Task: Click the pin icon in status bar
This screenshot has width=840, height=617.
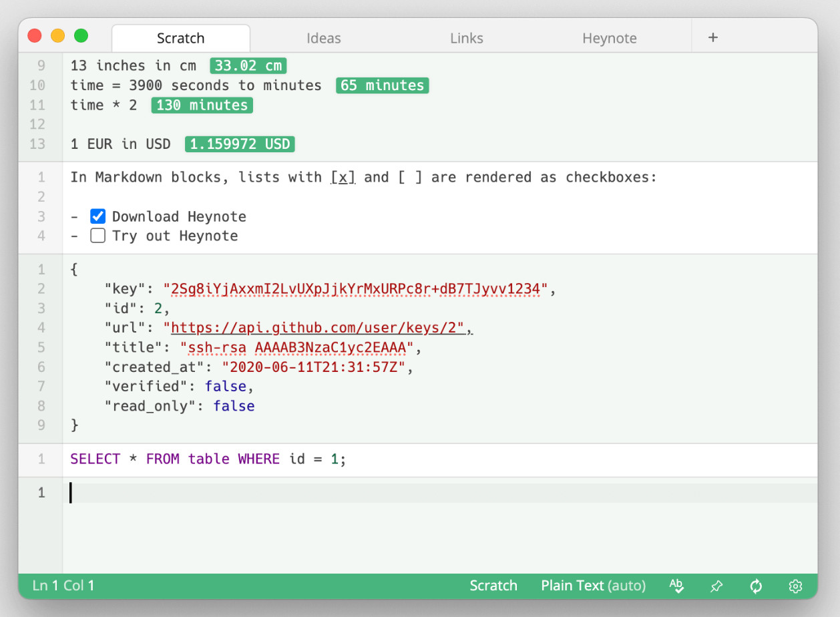Action: [x=716, y=586]
